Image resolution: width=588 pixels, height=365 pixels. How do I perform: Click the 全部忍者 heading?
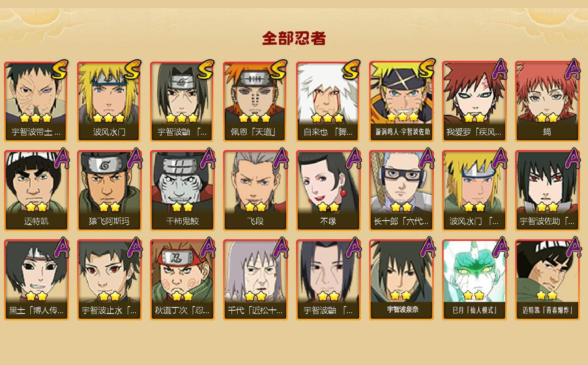click(294, 39)
